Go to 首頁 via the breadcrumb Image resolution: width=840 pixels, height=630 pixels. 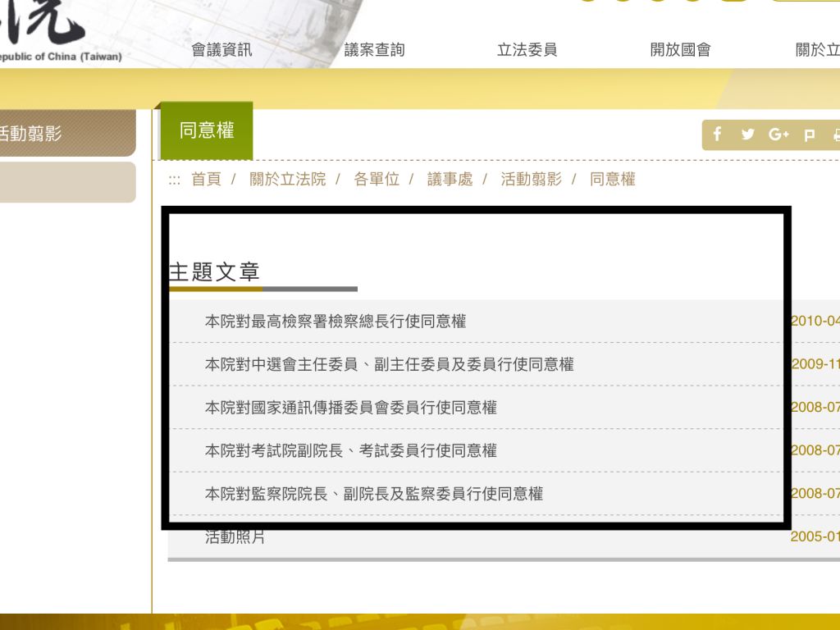pos(206,179)
